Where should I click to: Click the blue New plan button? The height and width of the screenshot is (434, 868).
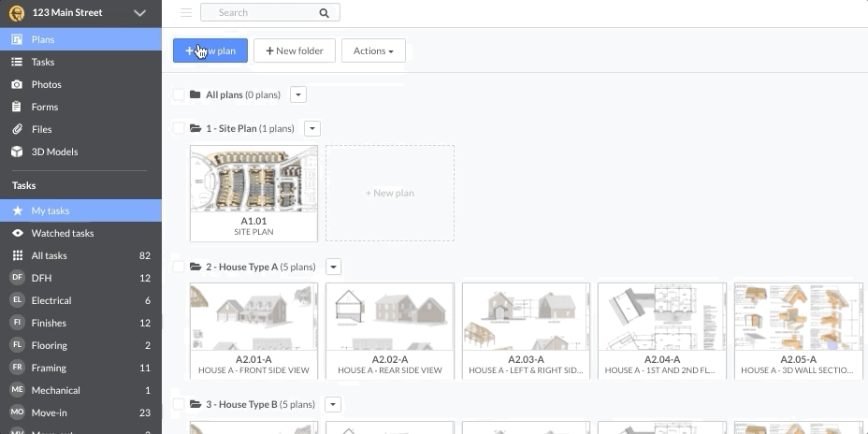(x=210, y=51)
